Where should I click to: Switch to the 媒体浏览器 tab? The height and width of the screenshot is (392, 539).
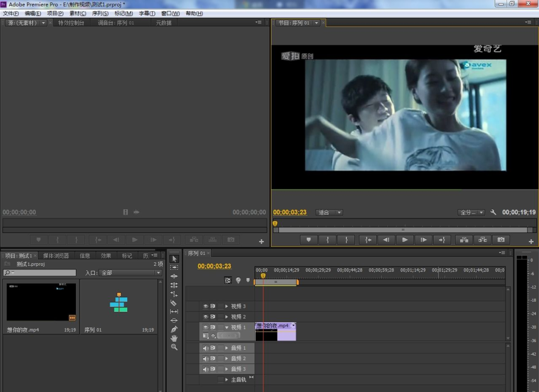pos(56,256)
